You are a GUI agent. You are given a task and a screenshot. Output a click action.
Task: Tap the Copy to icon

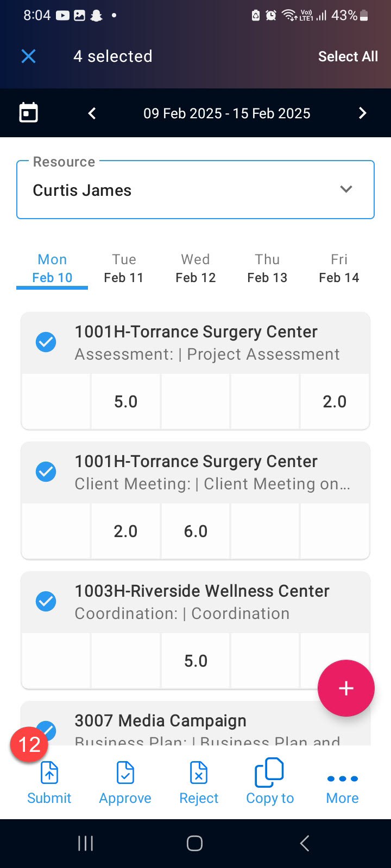click(269, 773)
